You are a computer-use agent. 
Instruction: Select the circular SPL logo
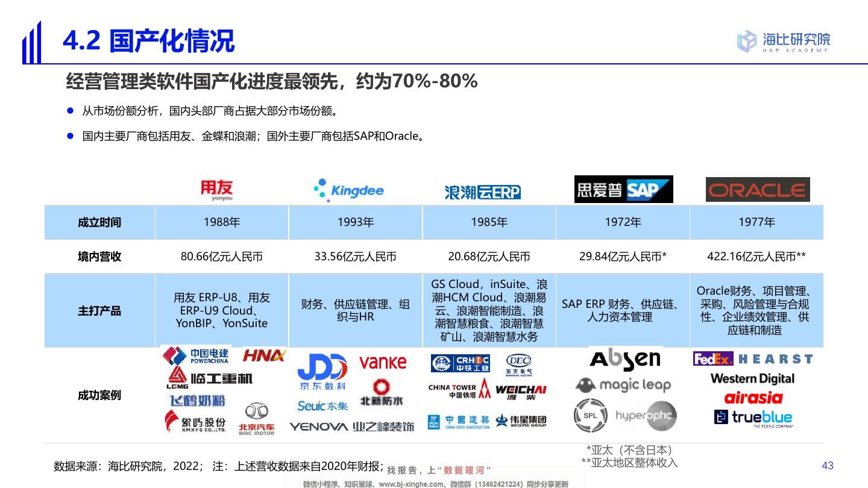coord(590,416)
